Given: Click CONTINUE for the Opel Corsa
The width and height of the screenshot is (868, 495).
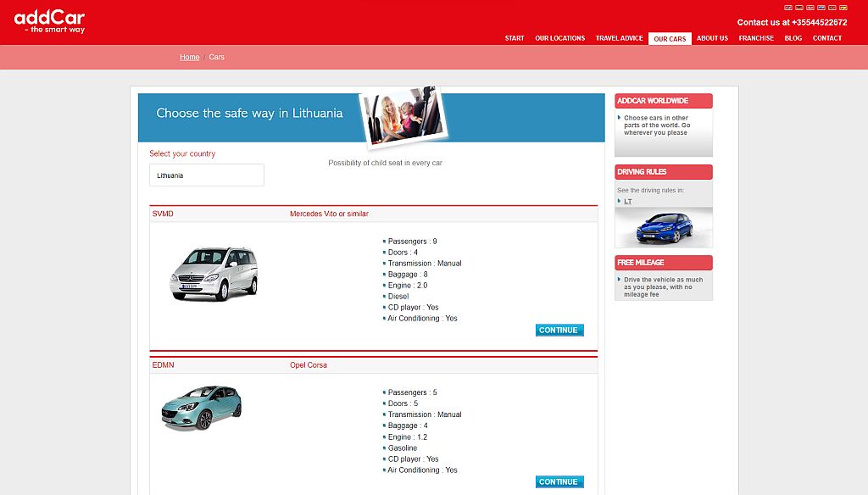Looking at the screenshot, I should (558, 481).
